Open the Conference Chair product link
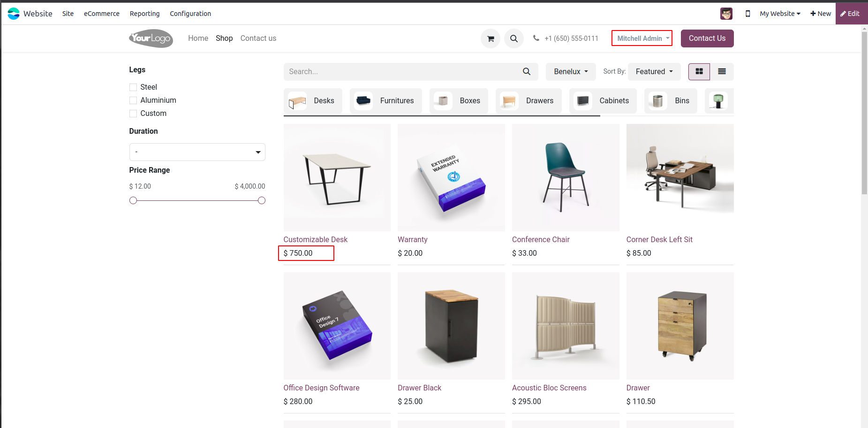The width and height of the screenshot is (868, 428). [x=541, y=239]
